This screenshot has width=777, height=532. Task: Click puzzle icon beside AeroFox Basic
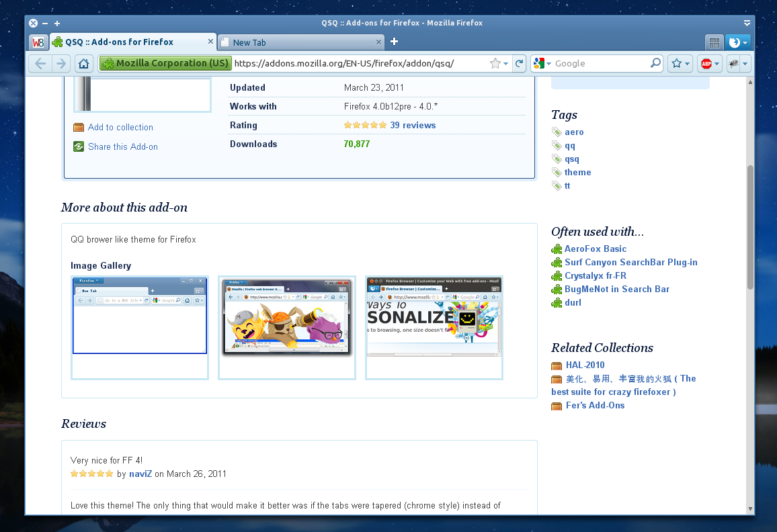coord(557,249)
